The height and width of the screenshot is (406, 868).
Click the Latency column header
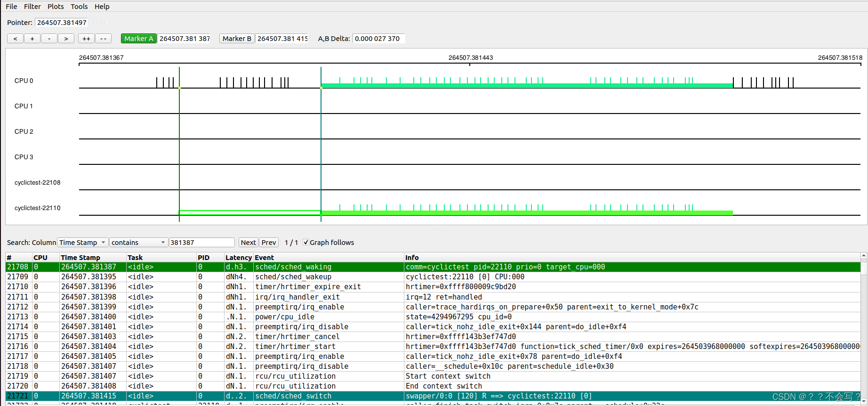tap(239, 258)
